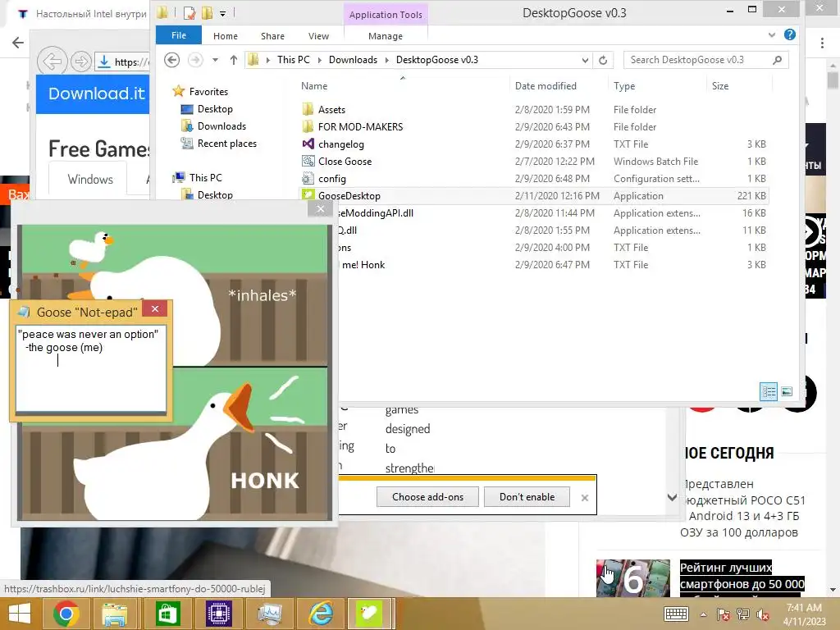The width and height of the screenshot is (840, 630).
Task: Open Windows Store from taskbar
Action: coord(167,614)
